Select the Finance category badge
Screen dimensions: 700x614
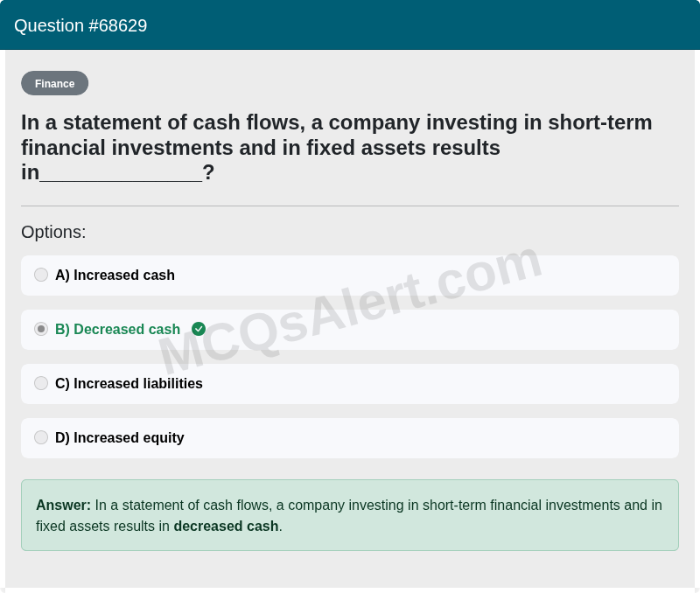pos(54,83)
